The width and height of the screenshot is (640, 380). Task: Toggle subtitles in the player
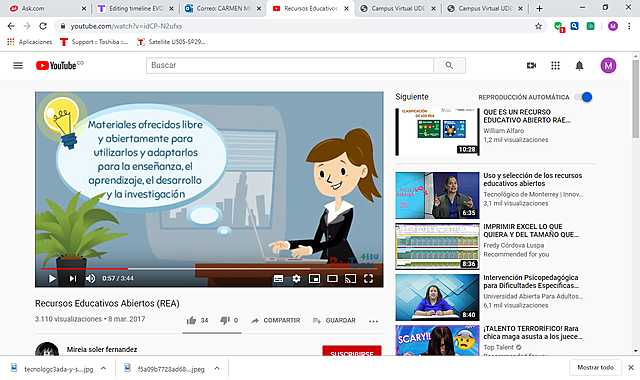[x=278, y=278]
